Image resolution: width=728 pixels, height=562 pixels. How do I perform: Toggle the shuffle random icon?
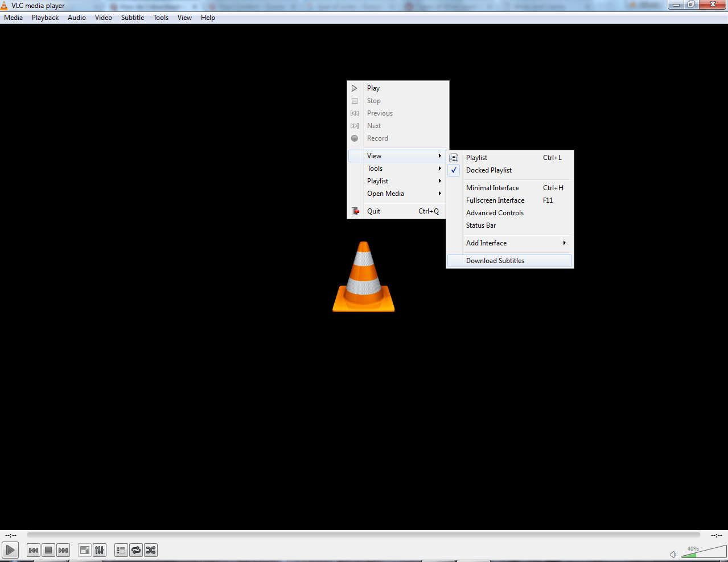point(151,550)
